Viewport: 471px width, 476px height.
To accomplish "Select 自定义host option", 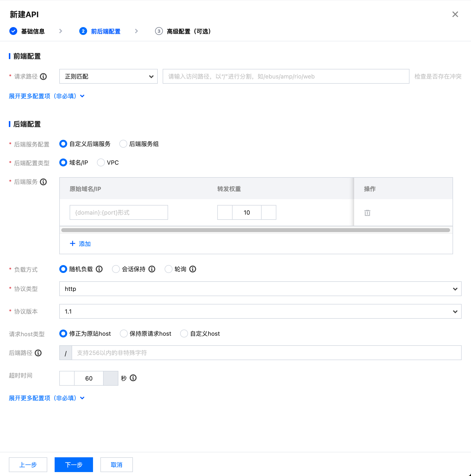I will tap(184, 333).
